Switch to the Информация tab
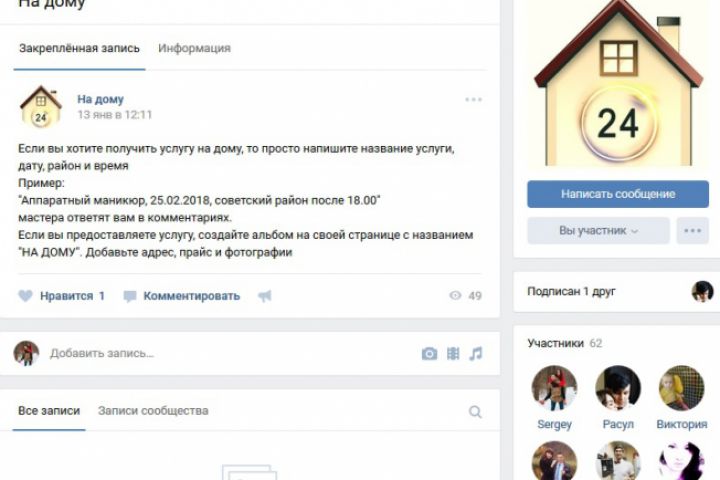Screen dimensions: 720x480 click(x=194, y=48)
